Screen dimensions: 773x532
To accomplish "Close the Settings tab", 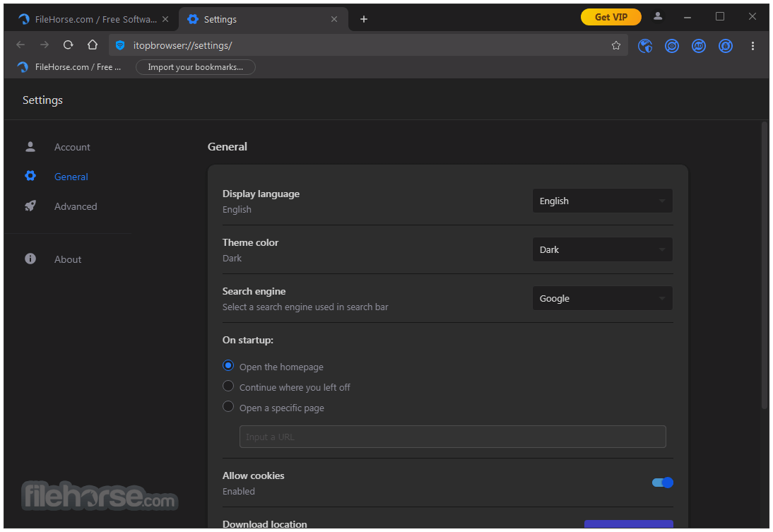I will pyautogui.click(x=334, y=19).
